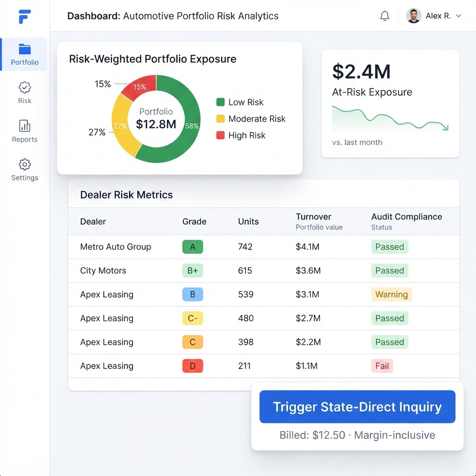Click the Fail compliance status badge
Screen dimensions: 476x476
tap(382, 366)
